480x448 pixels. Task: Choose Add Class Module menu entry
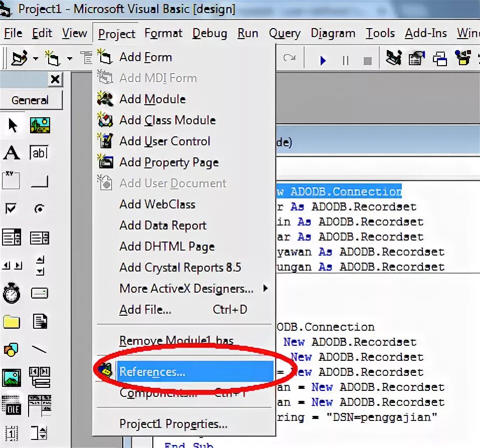coord(184,120)
